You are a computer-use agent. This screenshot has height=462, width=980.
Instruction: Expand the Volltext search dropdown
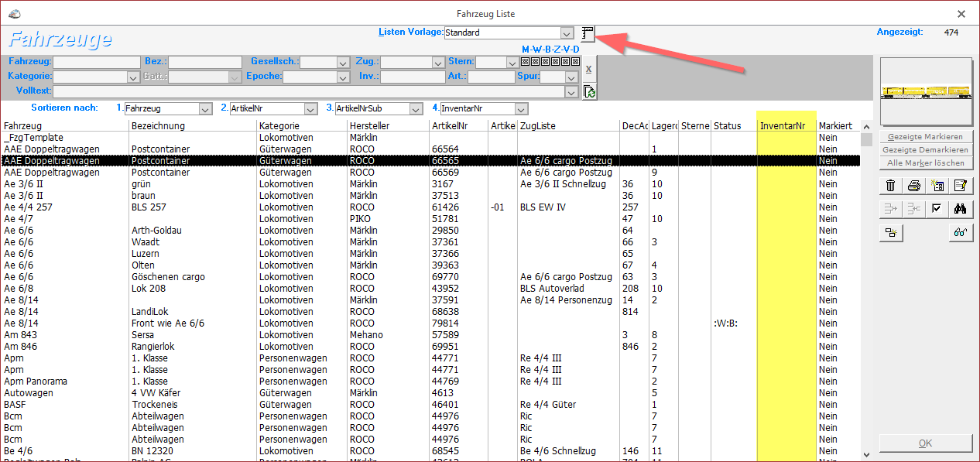571,92
